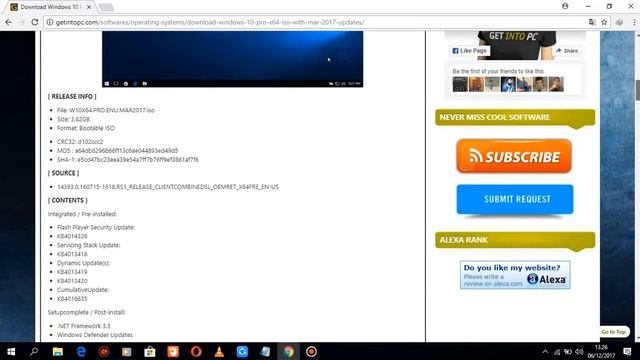
Task: Open the Windows Start menu
Action: click(x=11, y=351)
